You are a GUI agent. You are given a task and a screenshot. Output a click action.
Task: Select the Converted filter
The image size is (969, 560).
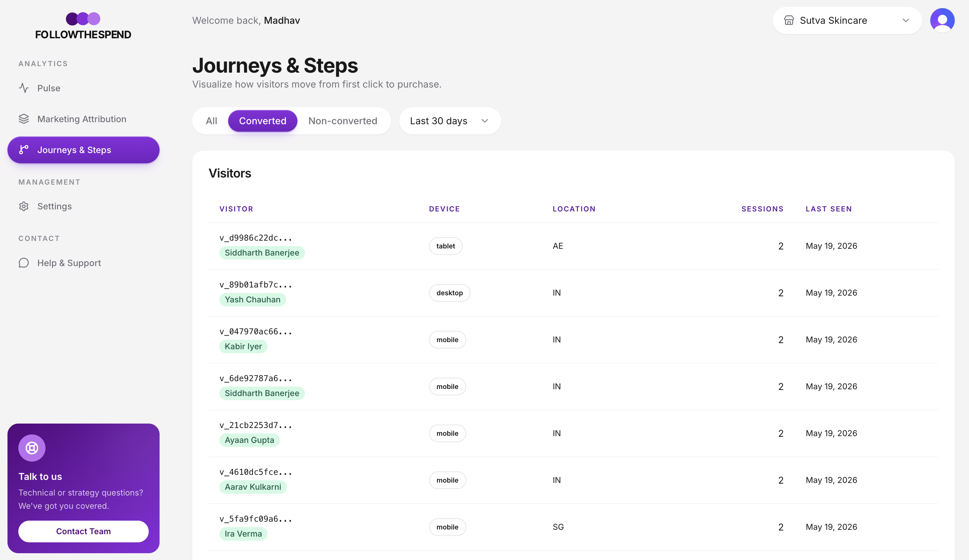tap(263, 121)
